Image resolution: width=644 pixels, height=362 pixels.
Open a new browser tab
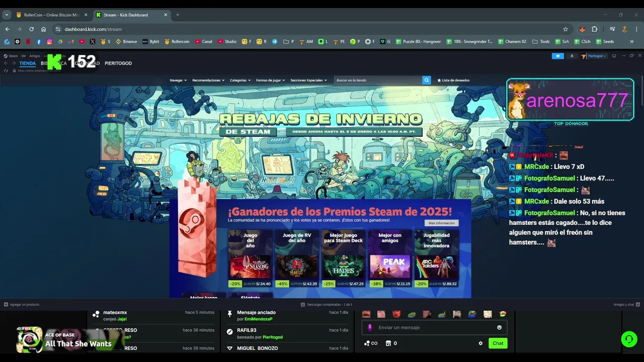(178, 15)
